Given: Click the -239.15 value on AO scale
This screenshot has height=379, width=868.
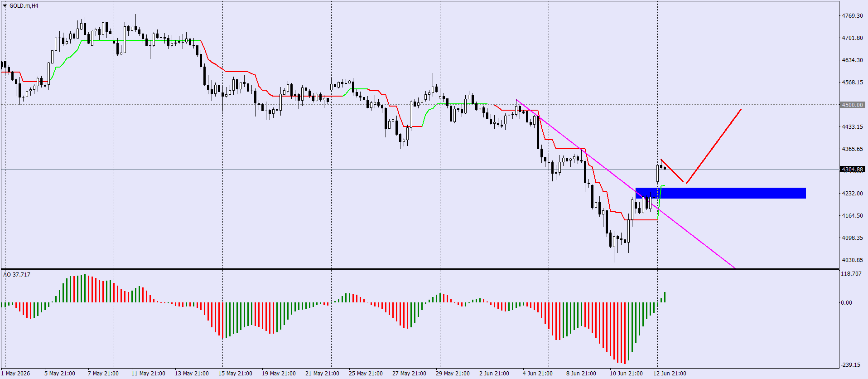Looking at the screenshot, I should 851,364.
